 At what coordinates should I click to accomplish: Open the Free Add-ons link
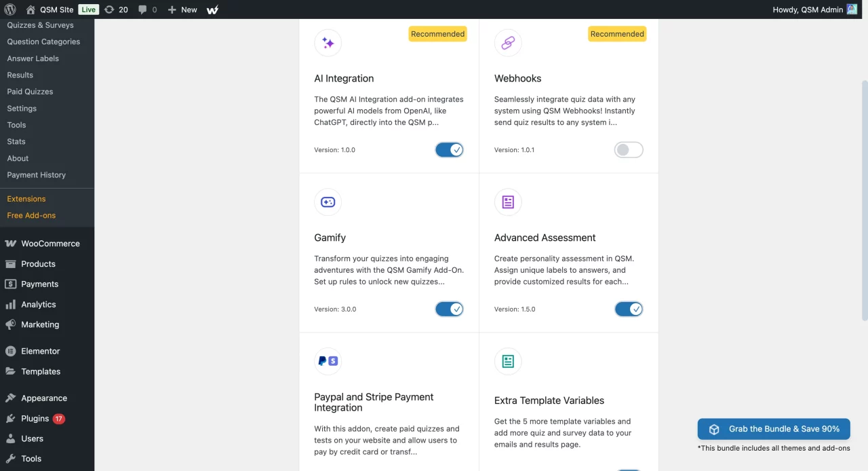coord(31,215)
